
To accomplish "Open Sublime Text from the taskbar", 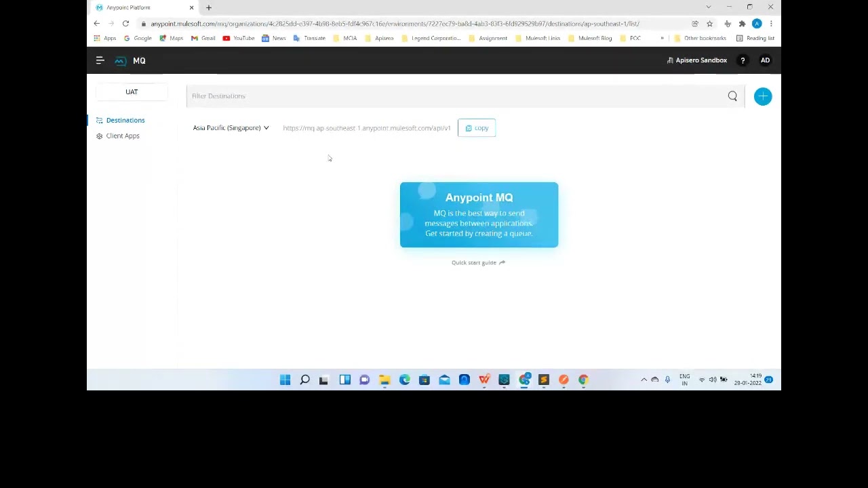I will point(544,380).
